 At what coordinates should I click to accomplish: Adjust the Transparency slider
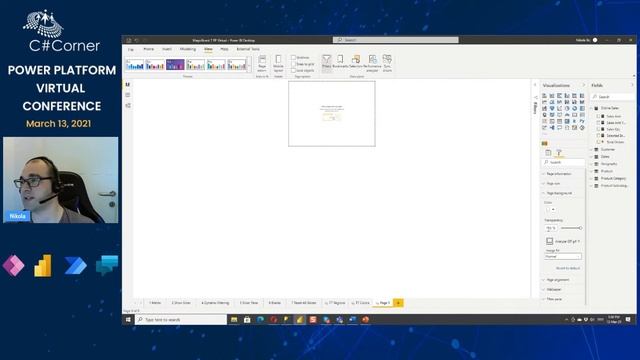click(x=571, y=228)
